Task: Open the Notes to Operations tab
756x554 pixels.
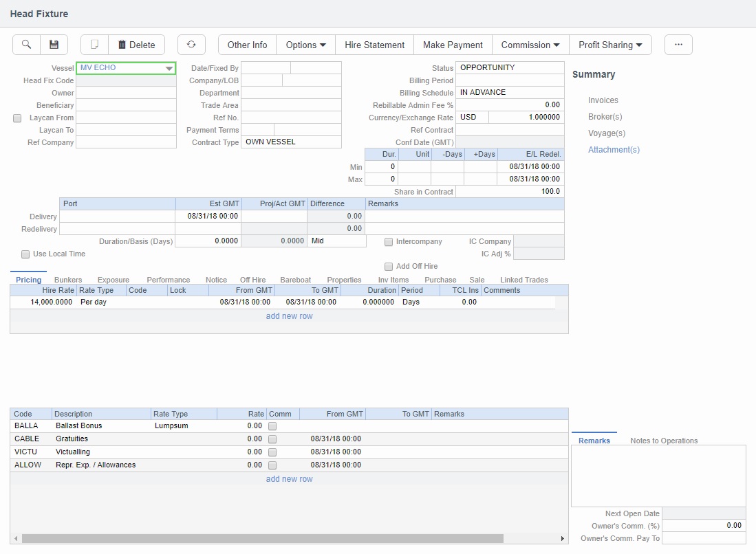Action: (x=663, y=441)
